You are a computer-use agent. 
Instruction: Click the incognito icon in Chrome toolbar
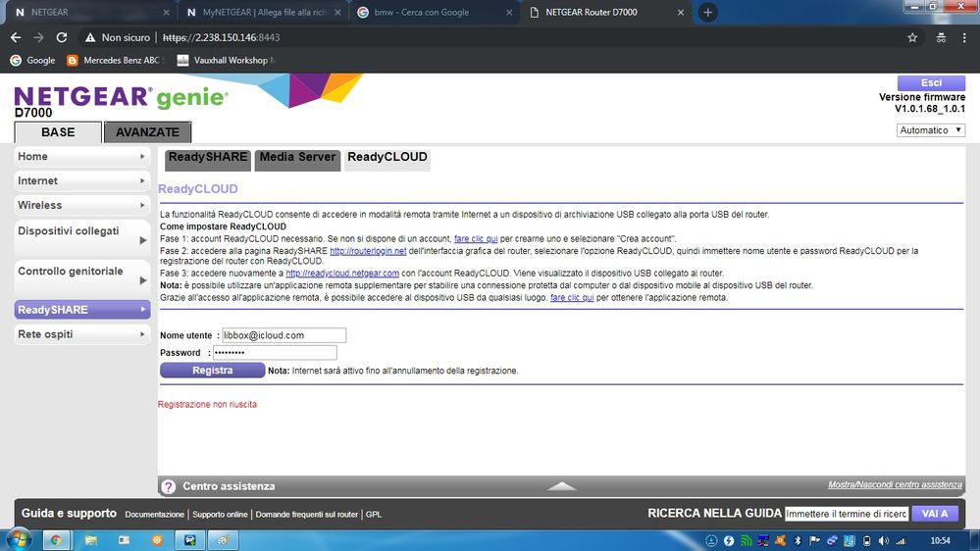[x=941, y=37]
